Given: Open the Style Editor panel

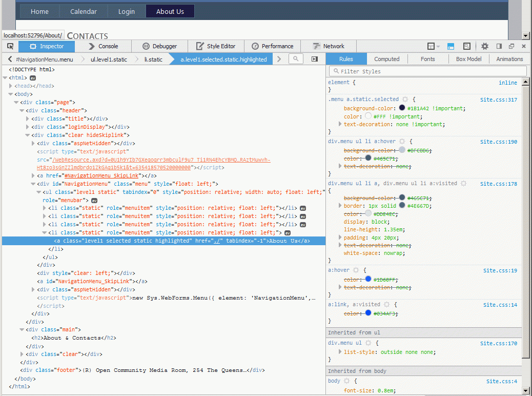Looking at the screenshot, I should point(216,46).
